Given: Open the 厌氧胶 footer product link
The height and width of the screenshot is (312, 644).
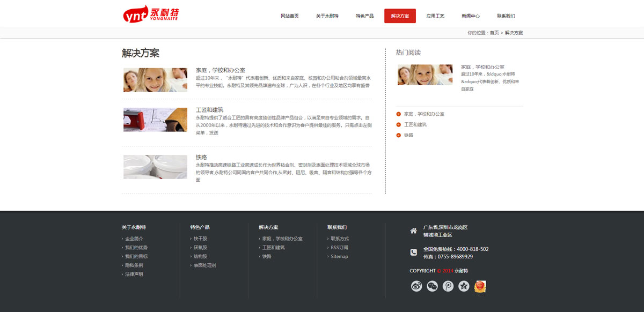Looking at the screenshot, I should (200, 248).
